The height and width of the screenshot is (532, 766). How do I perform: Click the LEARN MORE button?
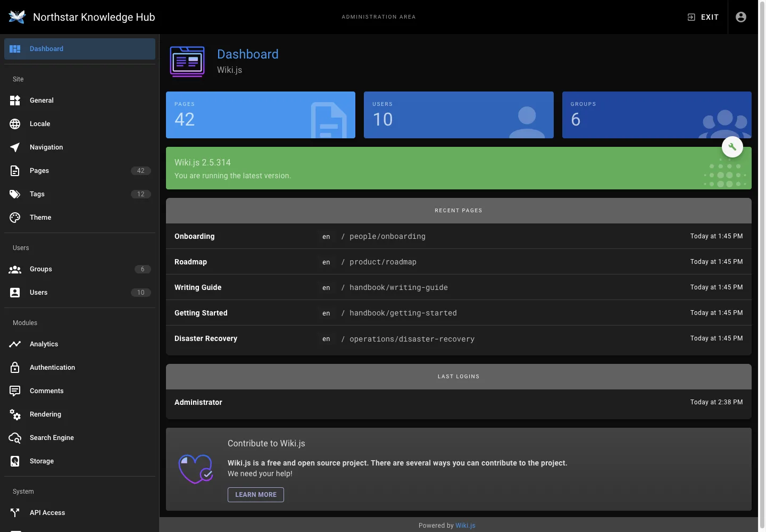pos(256,495)
